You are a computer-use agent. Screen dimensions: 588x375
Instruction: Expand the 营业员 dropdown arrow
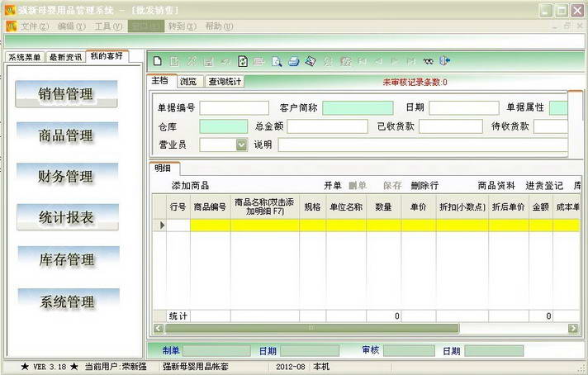242,145
